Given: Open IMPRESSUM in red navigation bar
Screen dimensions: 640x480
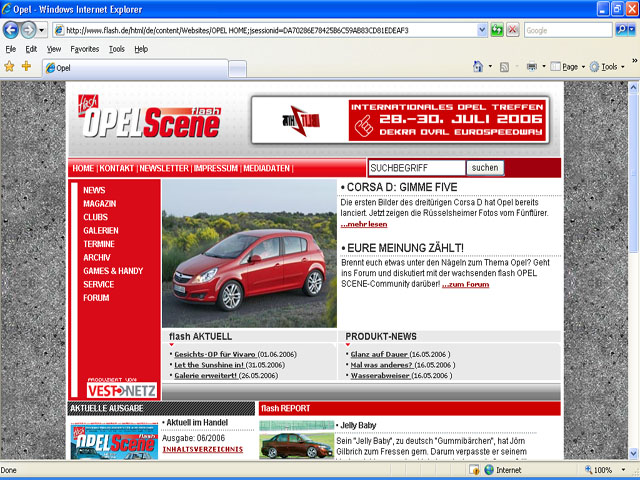Looking at the screenshot, I should pyautogui.click(x=216, y=168).
